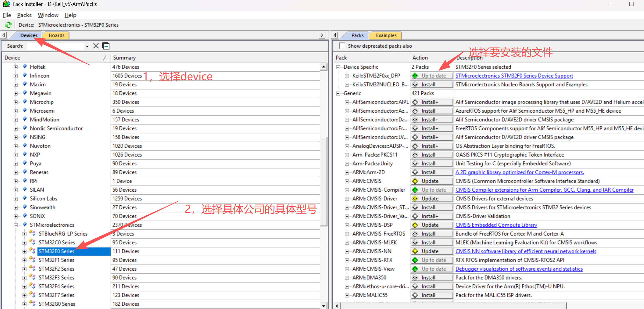The height and width of the screenshot is (309, 644).
Task: Expand the Keil::STM32F0xx_DFP pack node
Action: pos(347,76)
